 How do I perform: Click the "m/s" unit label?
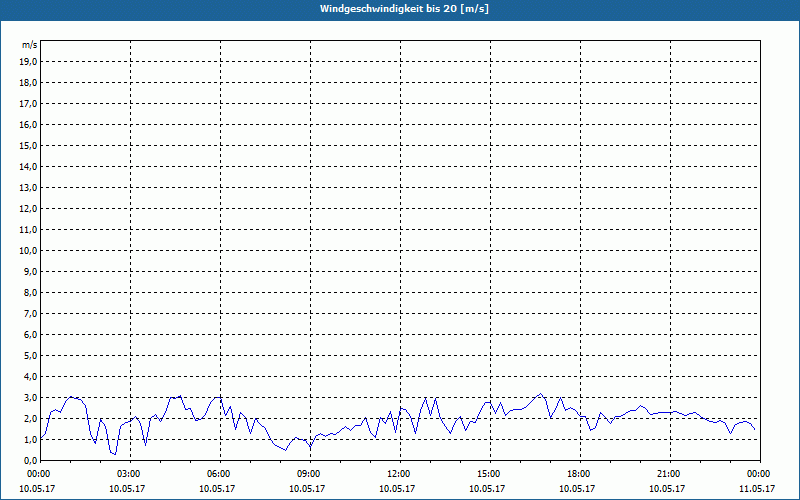(30, 45)
